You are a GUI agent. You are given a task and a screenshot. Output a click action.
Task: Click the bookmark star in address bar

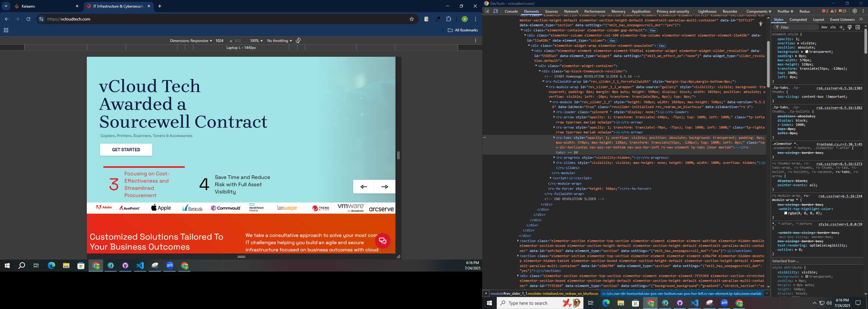coord(411,19)
